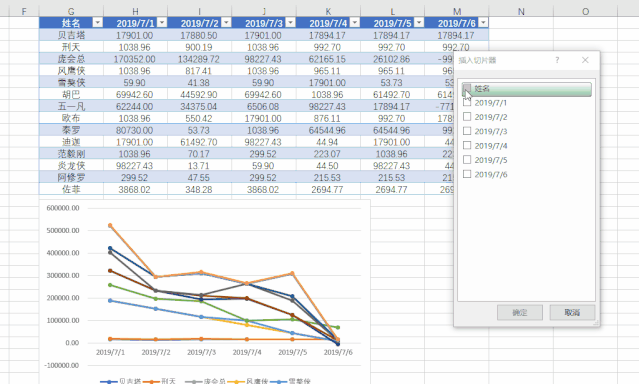The width and height of the screenshot is (639, 384).
Task: Click the 风鹰侠 entry in chart legend
Action: [x=248, y=381]
